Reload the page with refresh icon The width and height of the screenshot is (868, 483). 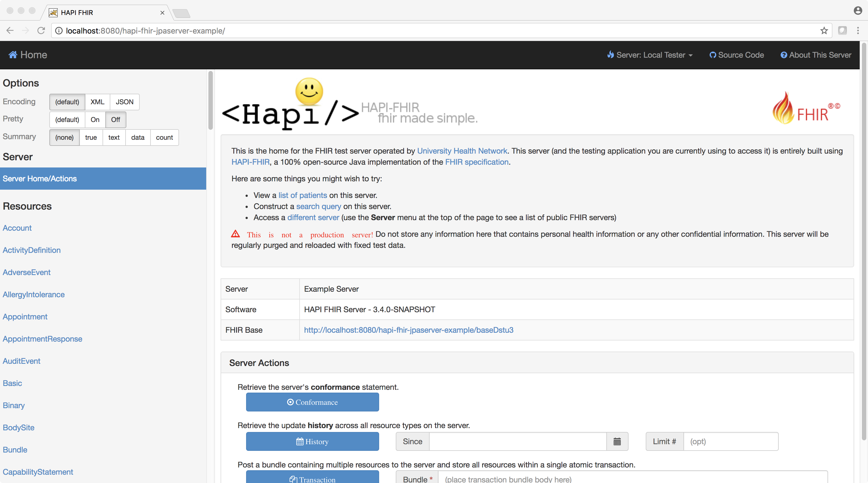tap(41, 31)
